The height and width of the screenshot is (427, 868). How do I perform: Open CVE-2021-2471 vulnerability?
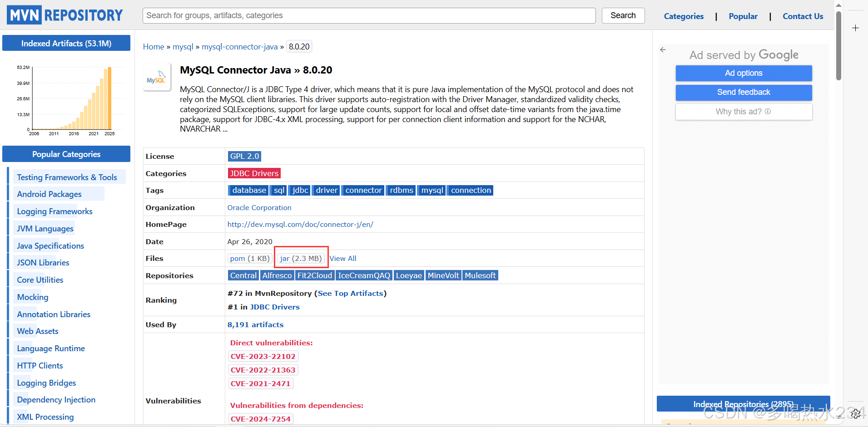point(260,384)
